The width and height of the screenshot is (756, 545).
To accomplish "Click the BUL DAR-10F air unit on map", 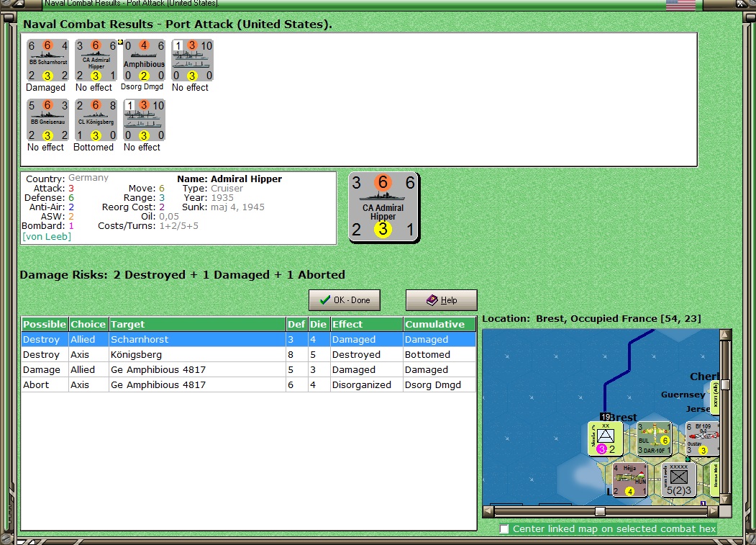I will [x=654, y=438].
